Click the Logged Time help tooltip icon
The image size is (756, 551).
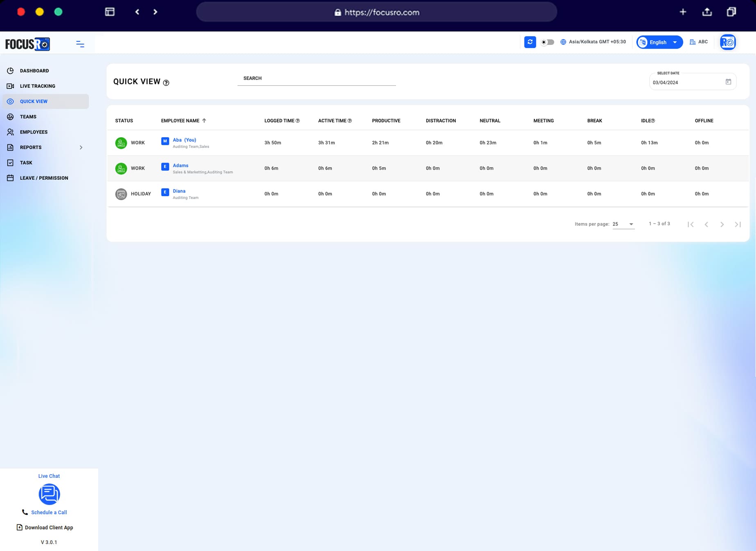pos(297,120)
